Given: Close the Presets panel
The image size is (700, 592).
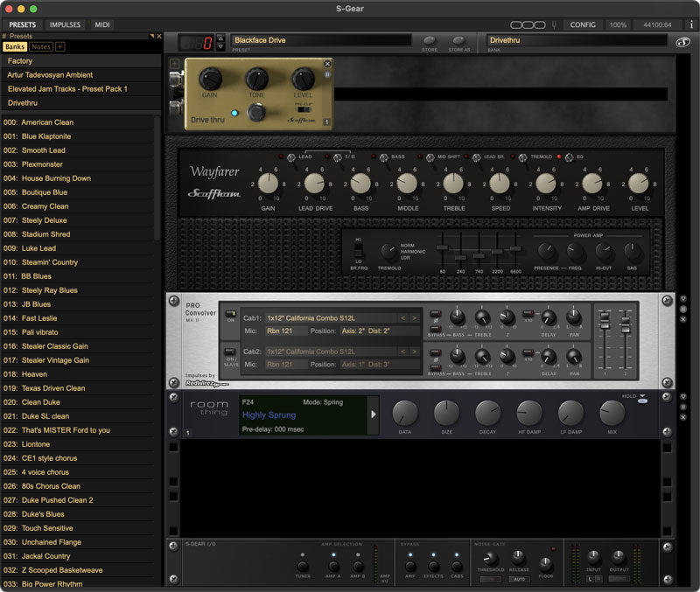Looking at the screenshot, I should click(159, 36).
